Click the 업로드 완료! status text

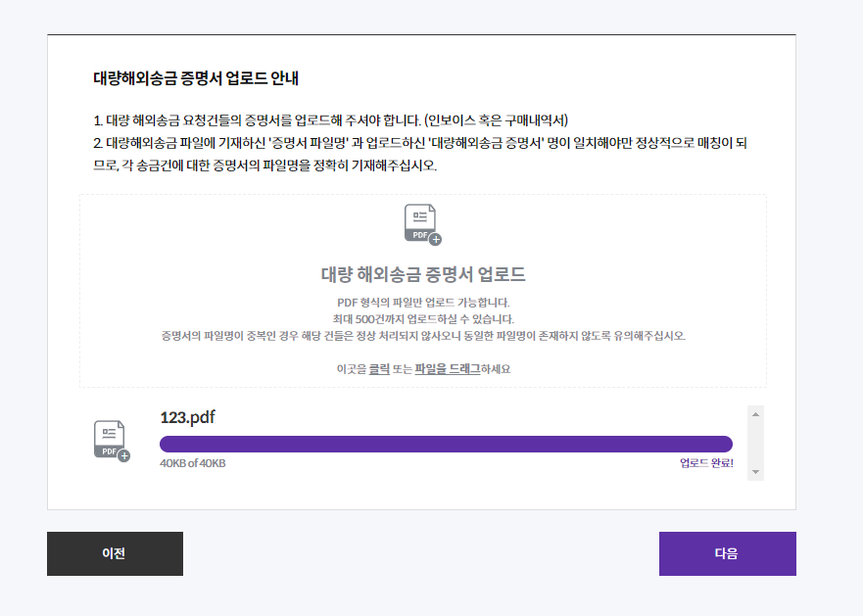point(706,463)
